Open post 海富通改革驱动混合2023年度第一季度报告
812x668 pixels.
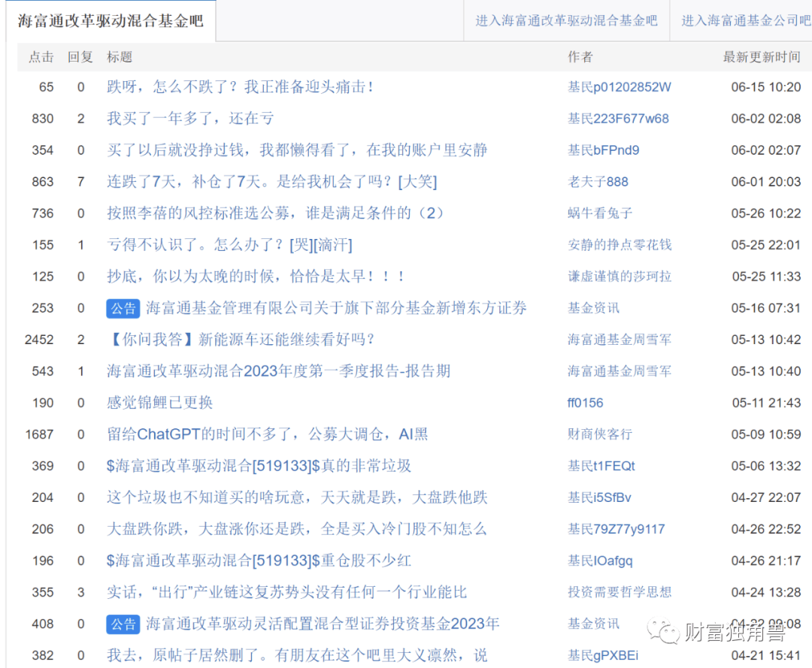point(279,371)
